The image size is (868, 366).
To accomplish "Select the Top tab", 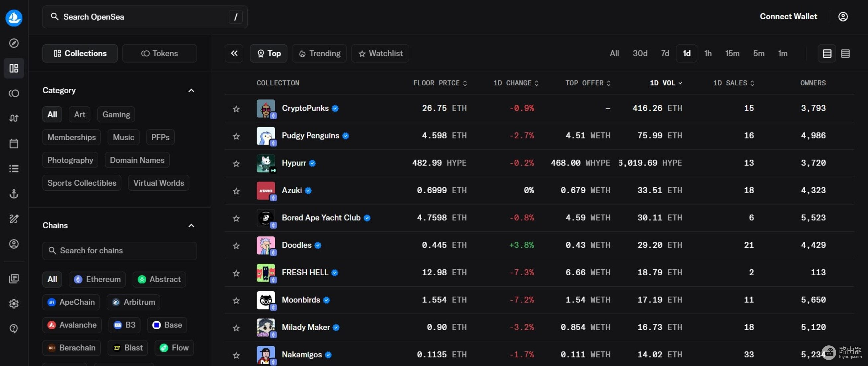I will [269, 53].
